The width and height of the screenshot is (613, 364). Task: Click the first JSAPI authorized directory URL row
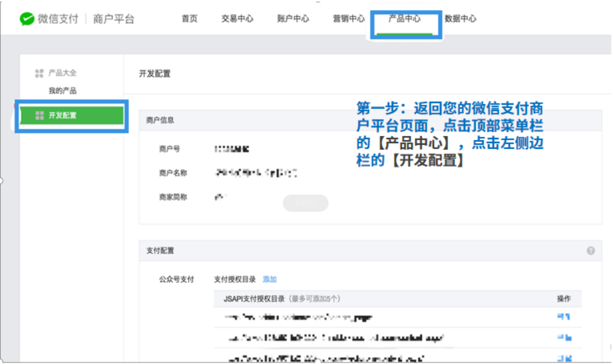pyautogui.click(x=398, y=317)
